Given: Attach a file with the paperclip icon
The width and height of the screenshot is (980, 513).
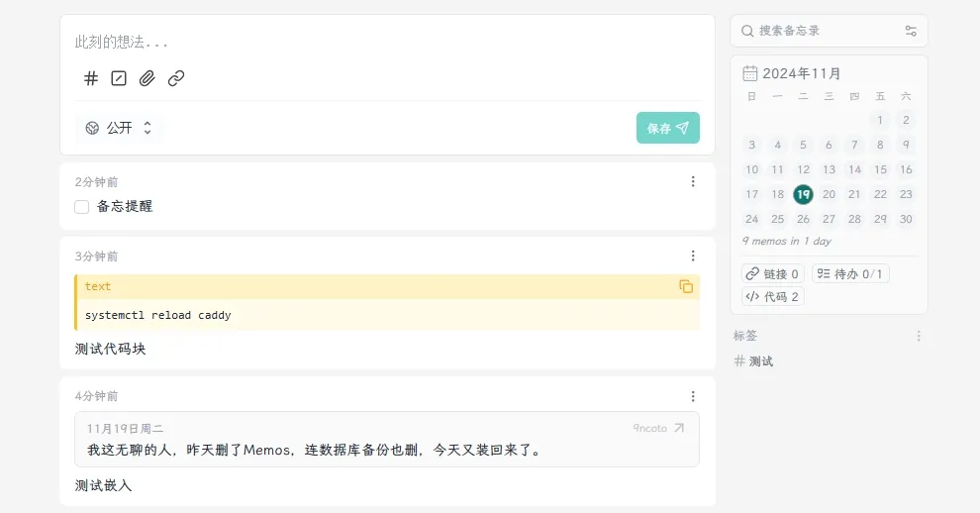Looking at the screenshot, I should pos(147,78).
